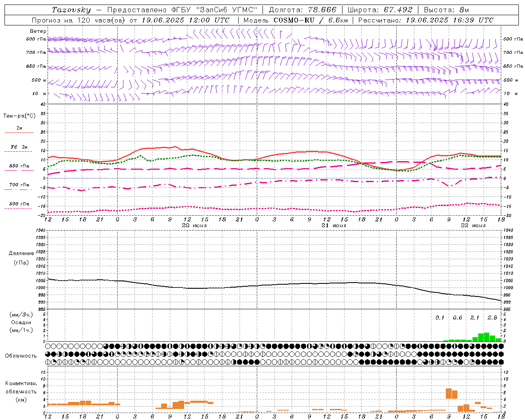
Task: Click the Облачность label
Action: point(21,356)
